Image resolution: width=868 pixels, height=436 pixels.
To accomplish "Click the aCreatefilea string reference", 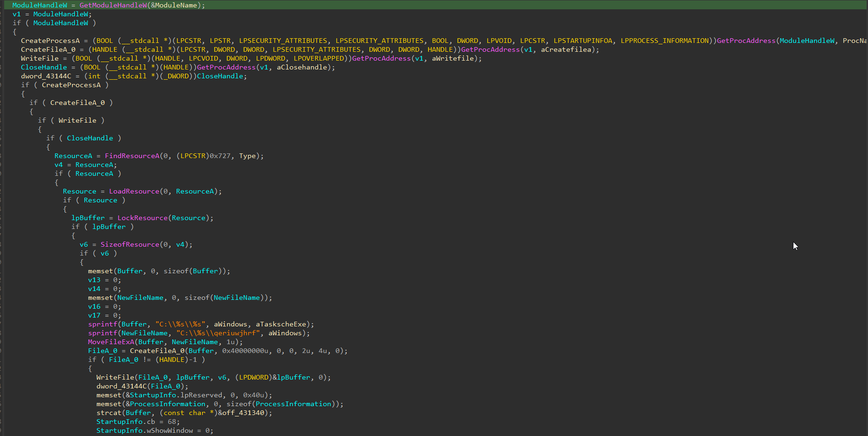I will pos(566,49).
